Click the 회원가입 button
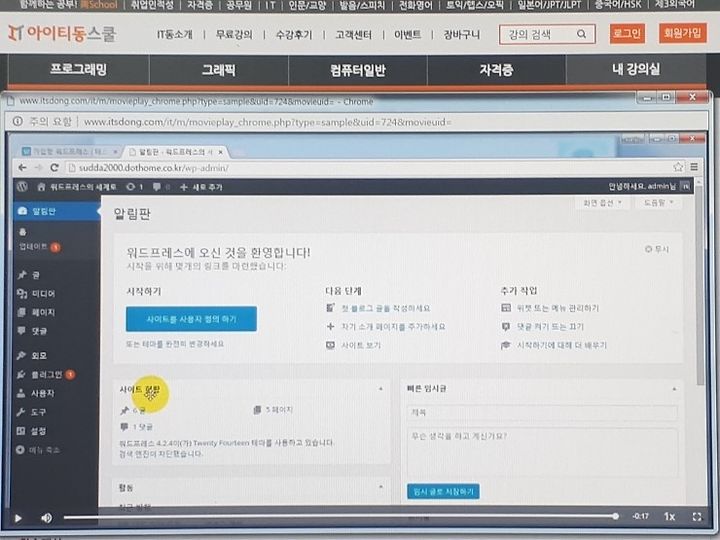Image resolution: width=720 pixels, height=540 pixels. 682,33
